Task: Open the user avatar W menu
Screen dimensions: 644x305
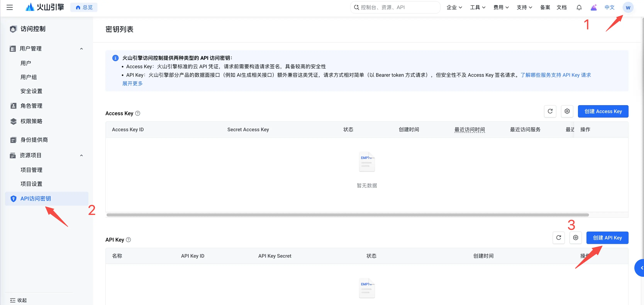Action: click(x=628, y=8)
